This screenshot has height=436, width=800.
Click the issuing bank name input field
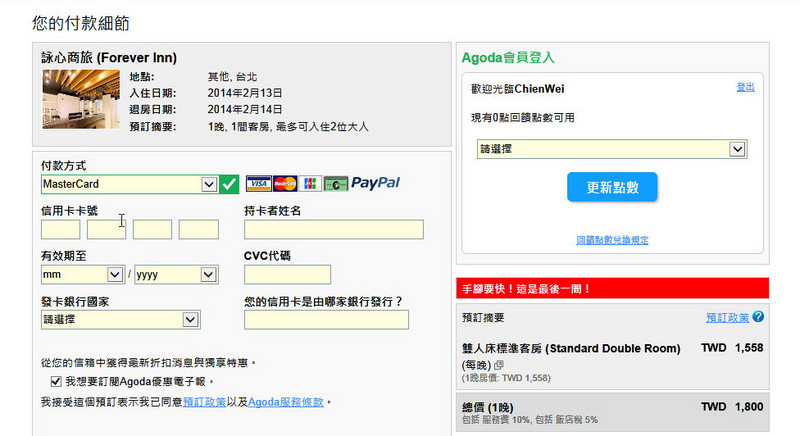click(327, 320)
